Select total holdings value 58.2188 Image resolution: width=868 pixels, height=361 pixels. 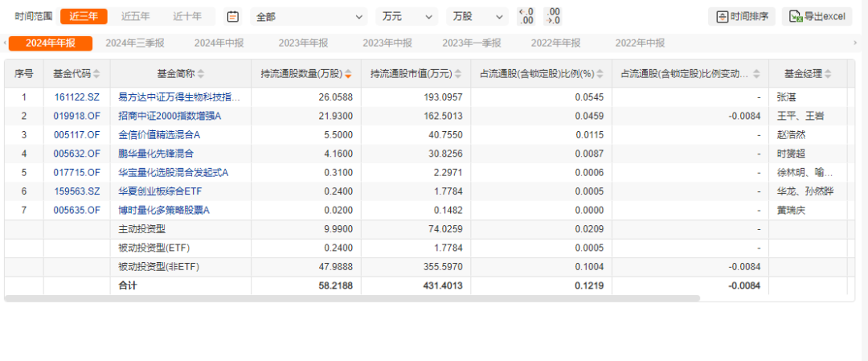point(335,285)
